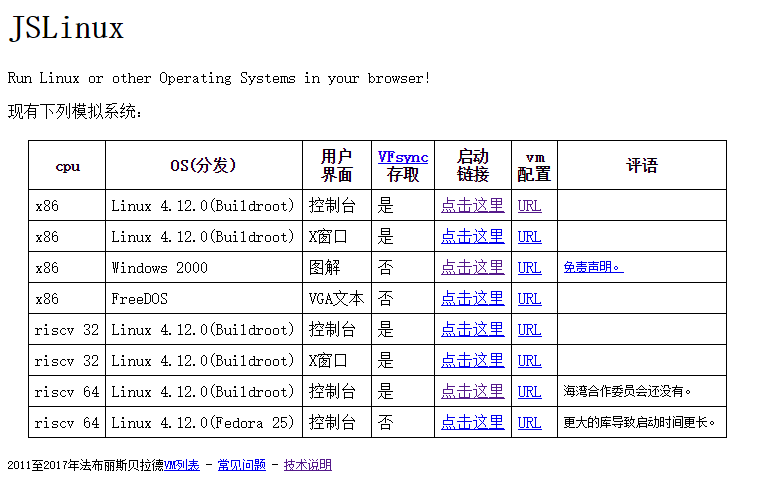This screenshot has width=759, height=490.
Task: Open the VM列表 link in footer
Action: (x=182, y=465)
